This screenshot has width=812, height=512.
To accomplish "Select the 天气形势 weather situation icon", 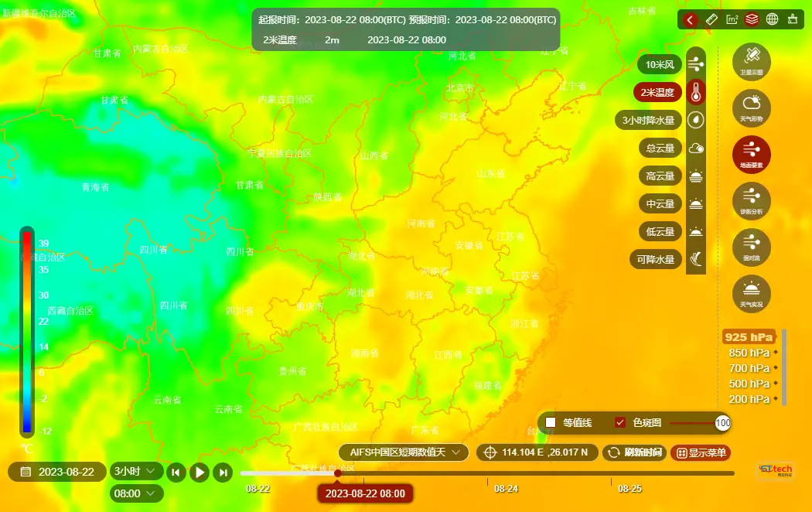I will click(751, 108).
